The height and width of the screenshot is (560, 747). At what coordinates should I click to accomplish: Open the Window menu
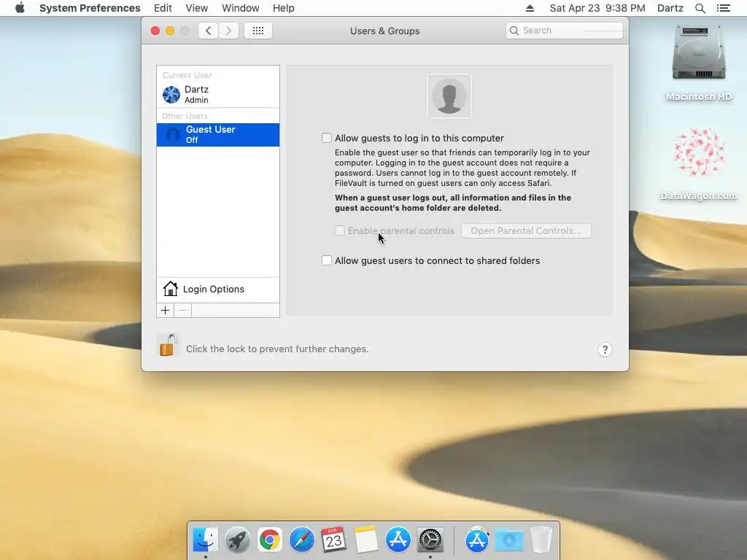[x=240, y=8]
